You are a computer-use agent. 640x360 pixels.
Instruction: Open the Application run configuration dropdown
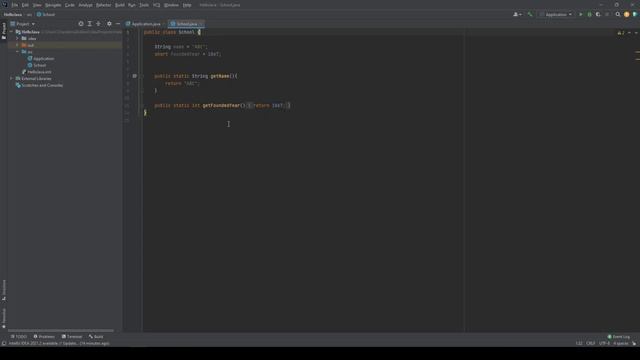[x=556, y=15]
